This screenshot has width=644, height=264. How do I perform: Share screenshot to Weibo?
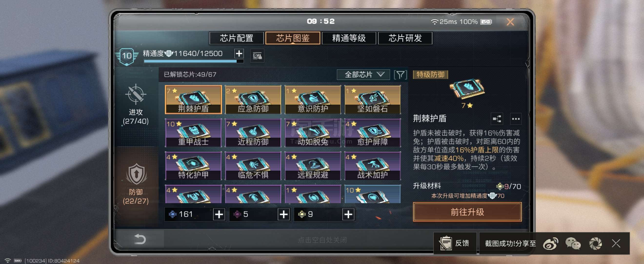point(551,243)
